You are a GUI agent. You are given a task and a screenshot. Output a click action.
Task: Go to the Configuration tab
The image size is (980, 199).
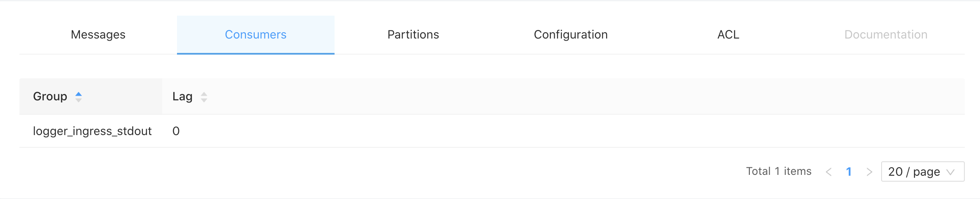click(571, 35)
